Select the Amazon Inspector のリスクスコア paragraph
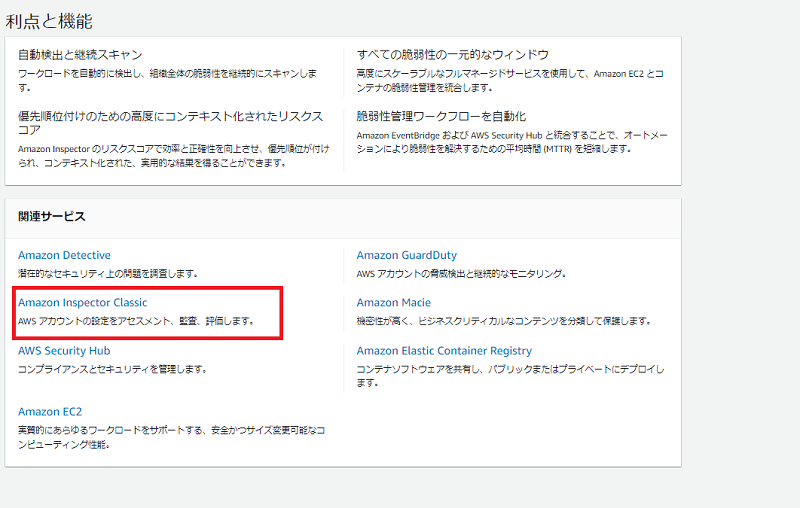800x508 pixels. pos(173,156)
